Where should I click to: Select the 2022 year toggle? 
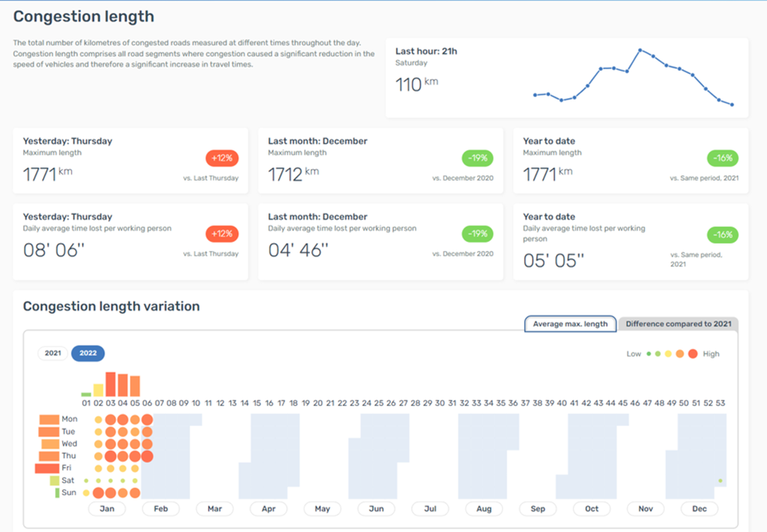pos(88,353)
